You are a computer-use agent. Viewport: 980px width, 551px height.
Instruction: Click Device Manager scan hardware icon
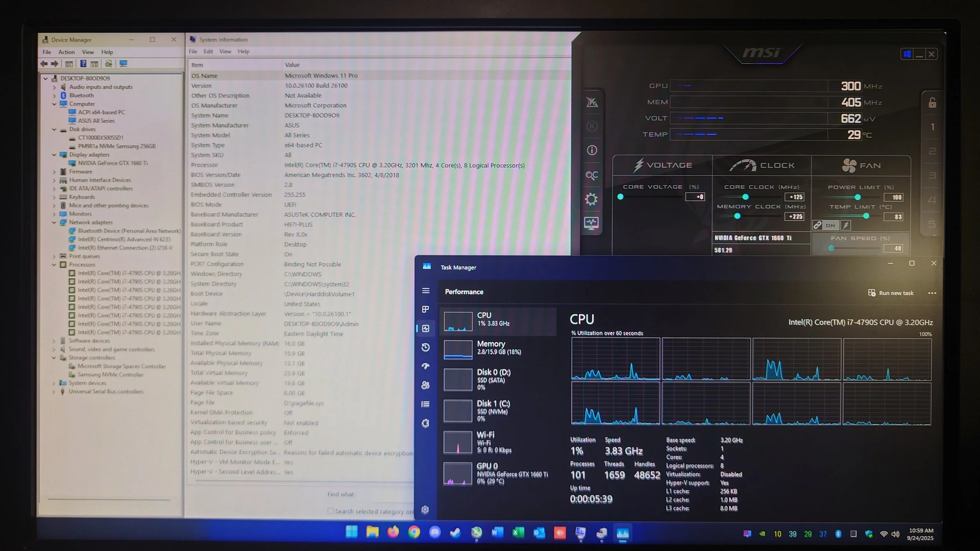tap(123, 64)
